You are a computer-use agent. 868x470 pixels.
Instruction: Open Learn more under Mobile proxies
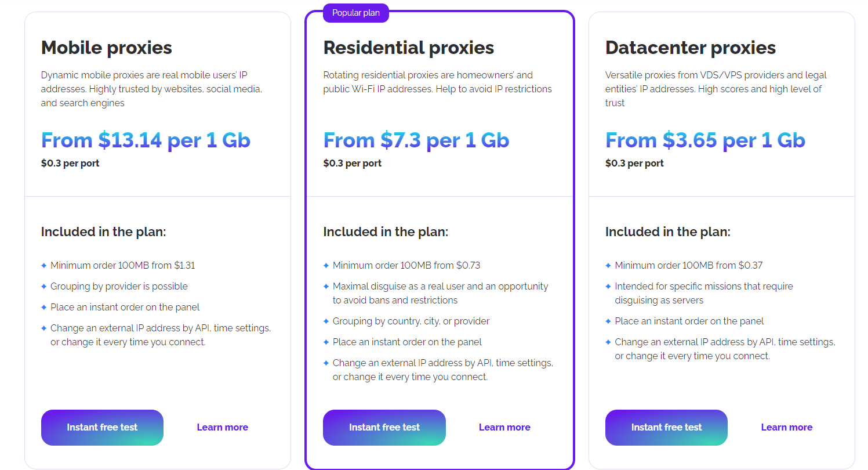coord(222,428)
